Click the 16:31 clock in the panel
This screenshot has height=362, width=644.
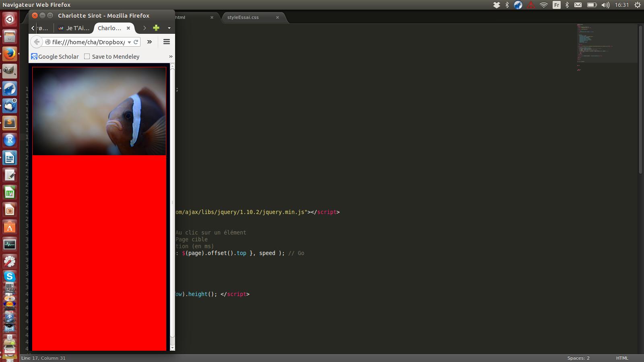click(x=622, y=5)
